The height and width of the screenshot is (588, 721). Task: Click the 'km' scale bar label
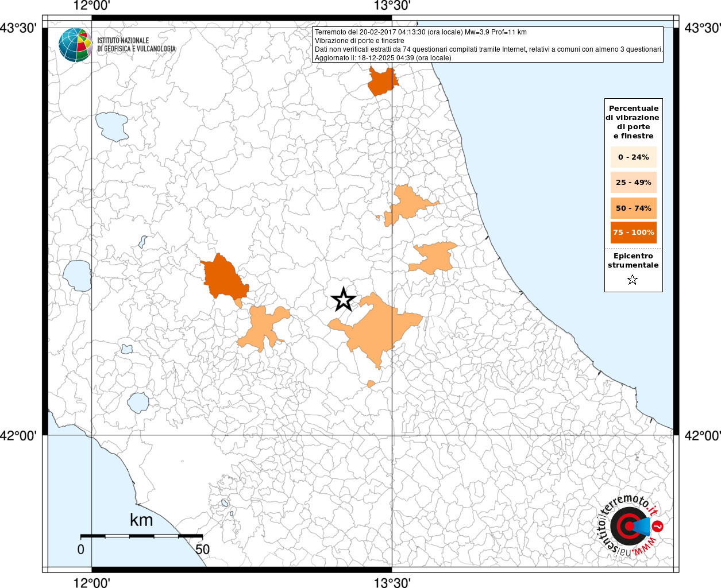[141, 520]
